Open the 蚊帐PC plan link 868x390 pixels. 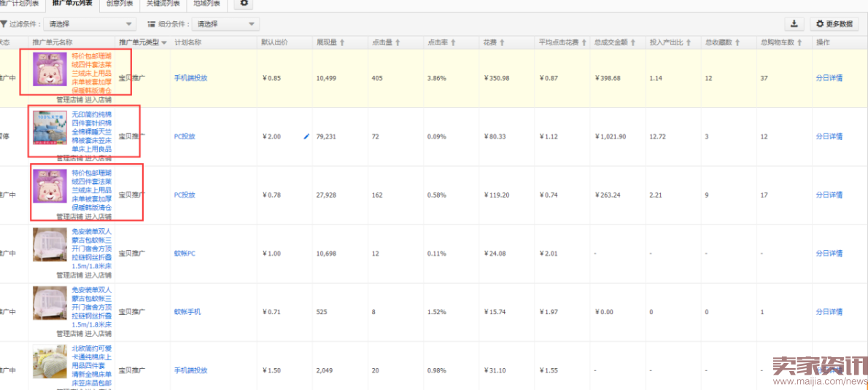[185, 254]
